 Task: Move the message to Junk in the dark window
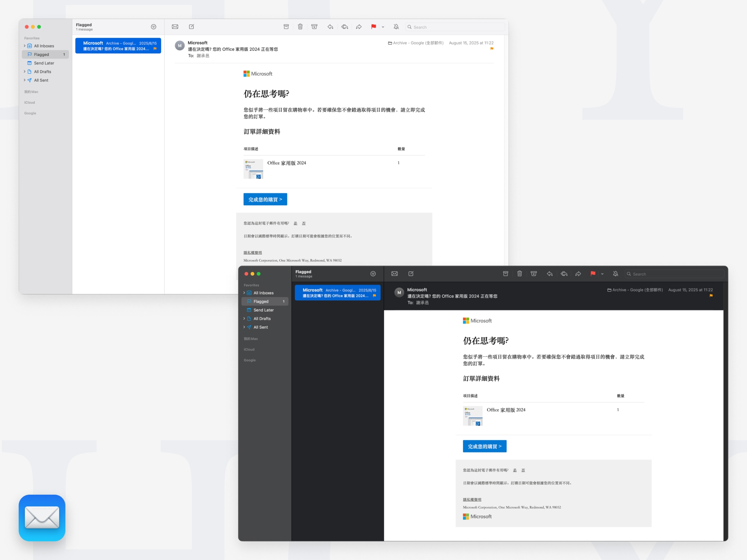(x=534, y=274)
